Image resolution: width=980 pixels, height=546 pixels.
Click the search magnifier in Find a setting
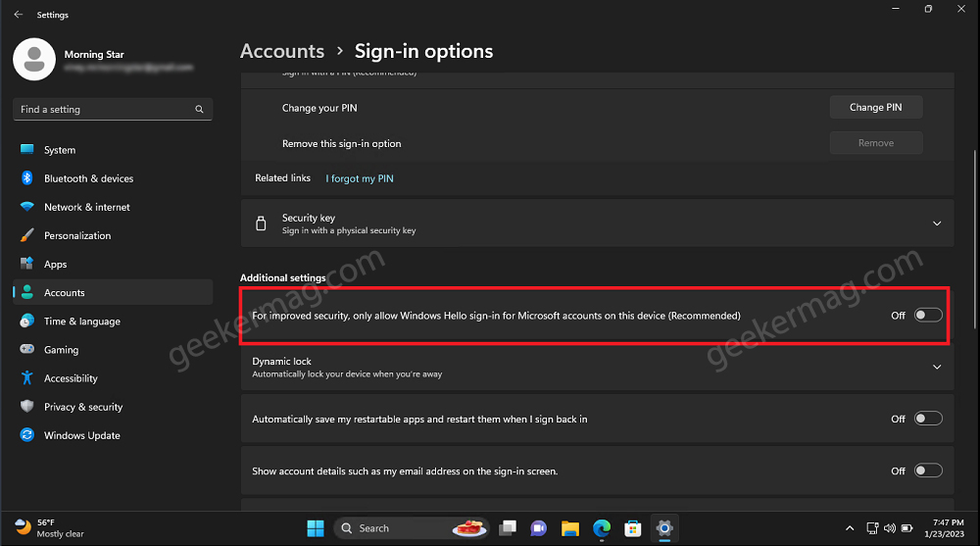(199, 110)
